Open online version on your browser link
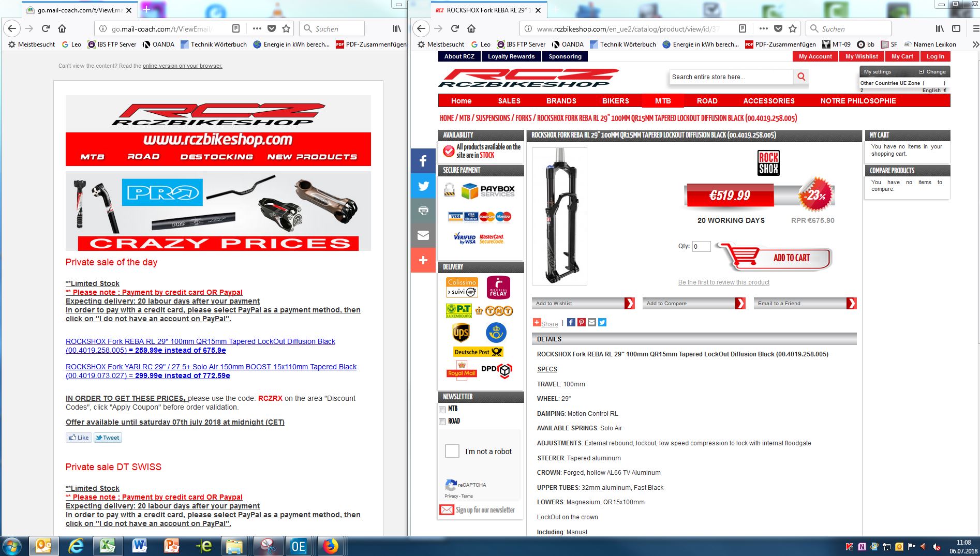The image size is (980, 556). (183, 66)
